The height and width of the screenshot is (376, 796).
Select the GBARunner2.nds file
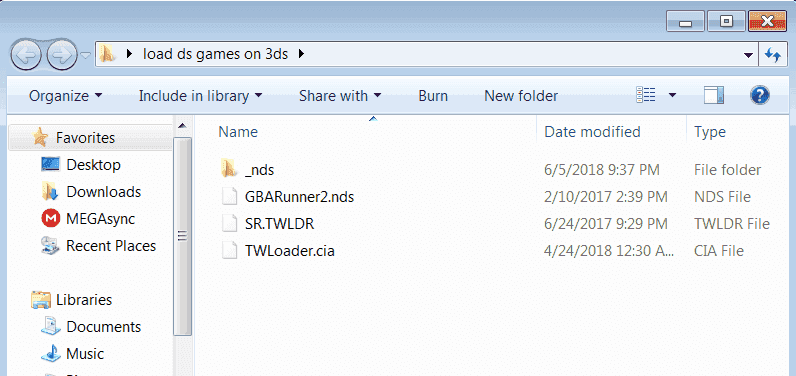click(299, 197)
